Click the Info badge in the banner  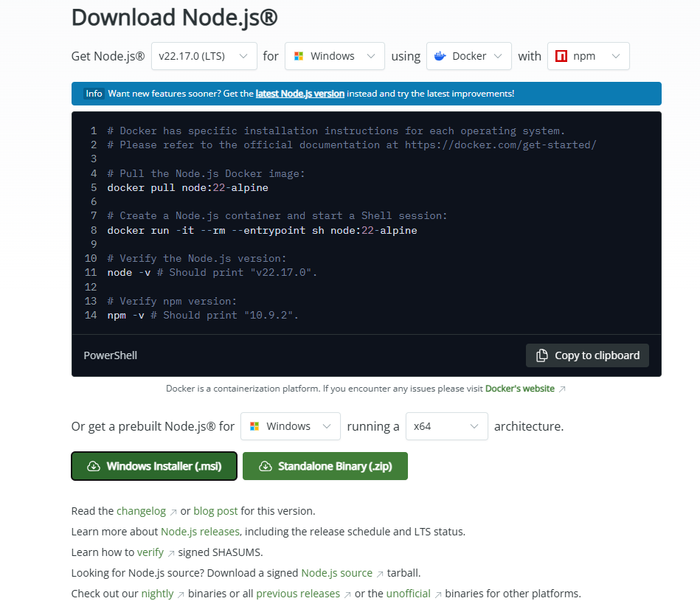(94, 93)
